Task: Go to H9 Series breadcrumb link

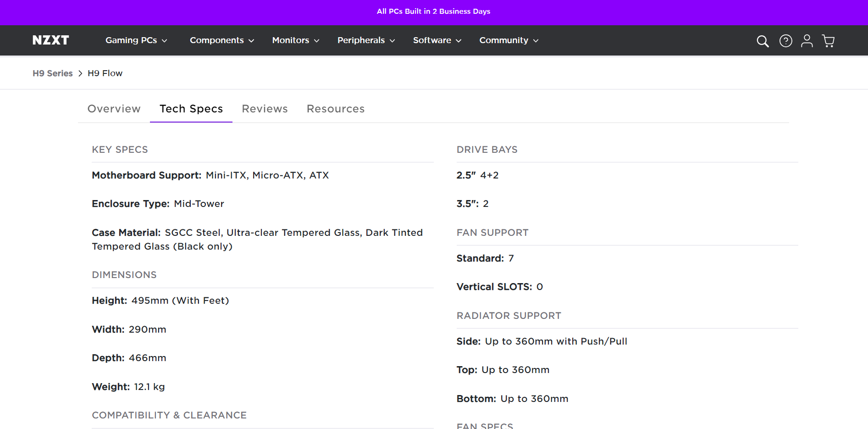Action: (x=53, y=73)
